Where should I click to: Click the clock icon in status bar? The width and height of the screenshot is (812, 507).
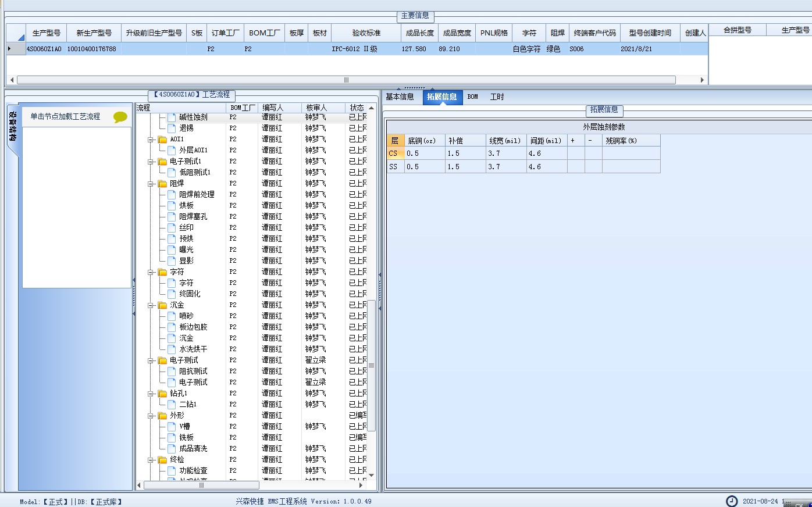tap(732, 501)
